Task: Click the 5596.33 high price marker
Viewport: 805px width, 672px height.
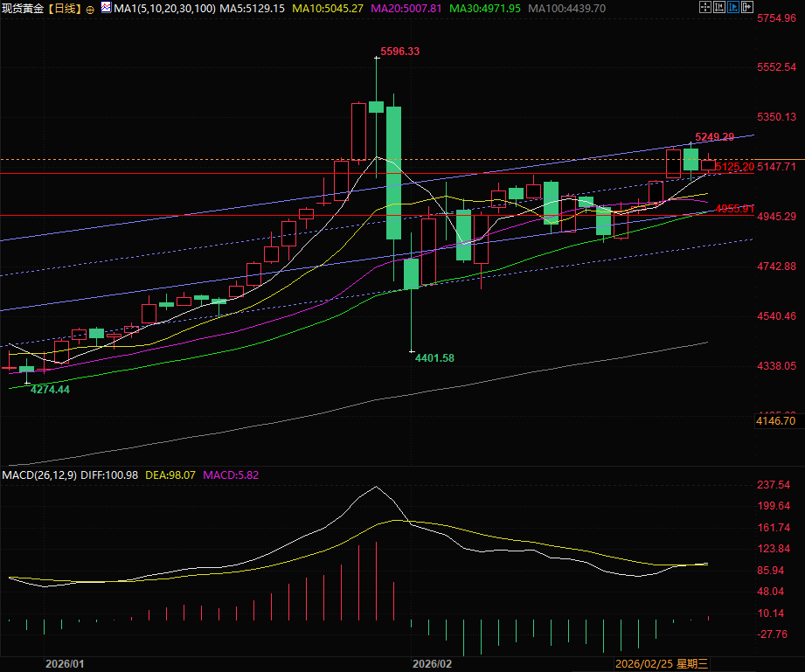Action: tap(399, 52)
